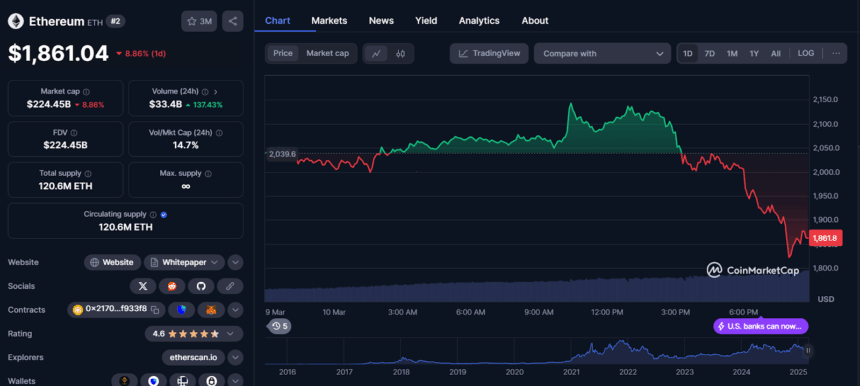
Task: Click the blue shield wallet icon in Contracts
Action: tap(182, 310)
